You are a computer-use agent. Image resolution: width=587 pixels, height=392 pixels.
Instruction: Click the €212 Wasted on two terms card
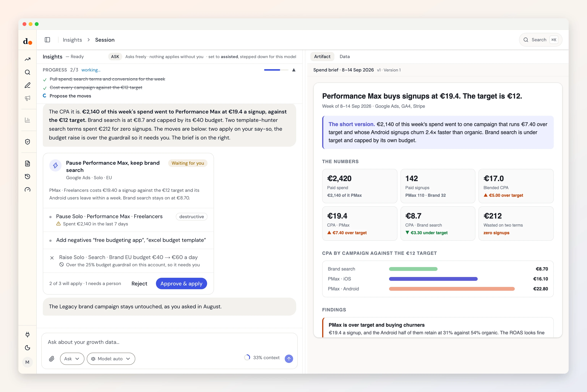(516, 224)
